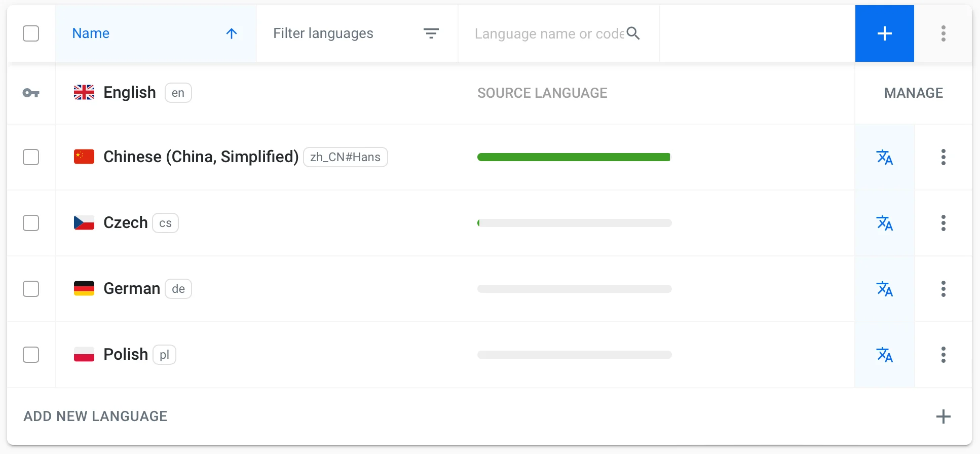The width and height of the screenshot is (980, 454).
Task: Open translate icon for Czech row
Action: [884, 223]
